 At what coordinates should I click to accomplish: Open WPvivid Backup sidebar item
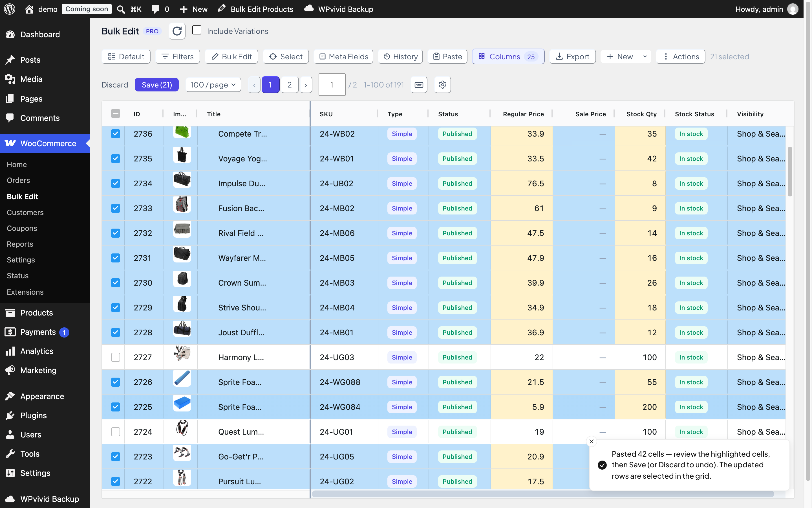click(x=45, y=499)
